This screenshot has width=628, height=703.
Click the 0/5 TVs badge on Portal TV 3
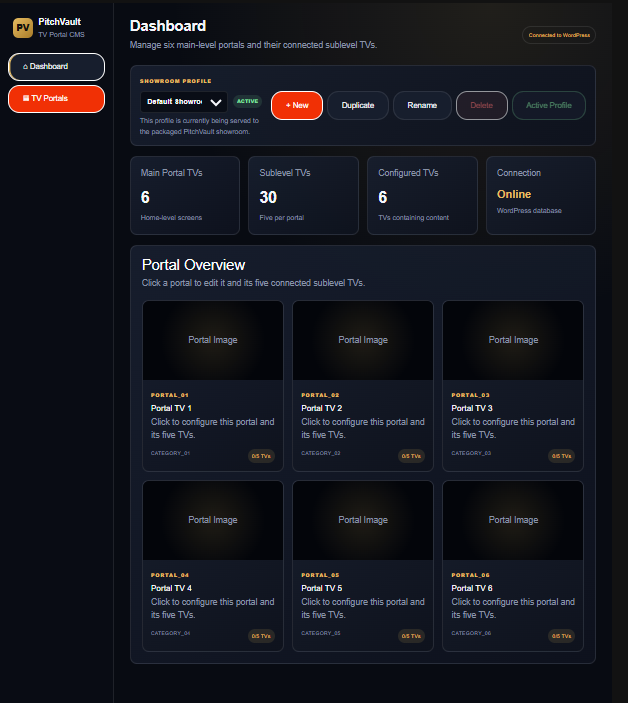tap(562, 456)
